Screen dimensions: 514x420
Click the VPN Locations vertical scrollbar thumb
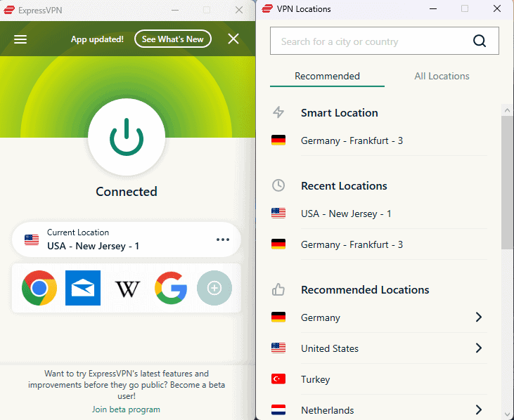(x=507, y=182)
